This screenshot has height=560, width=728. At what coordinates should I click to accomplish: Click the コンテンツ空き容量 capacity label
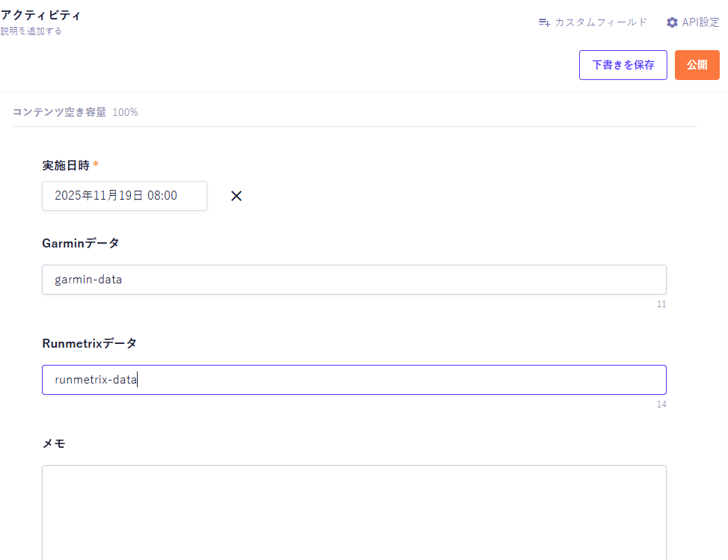click(x=59, y=112)
